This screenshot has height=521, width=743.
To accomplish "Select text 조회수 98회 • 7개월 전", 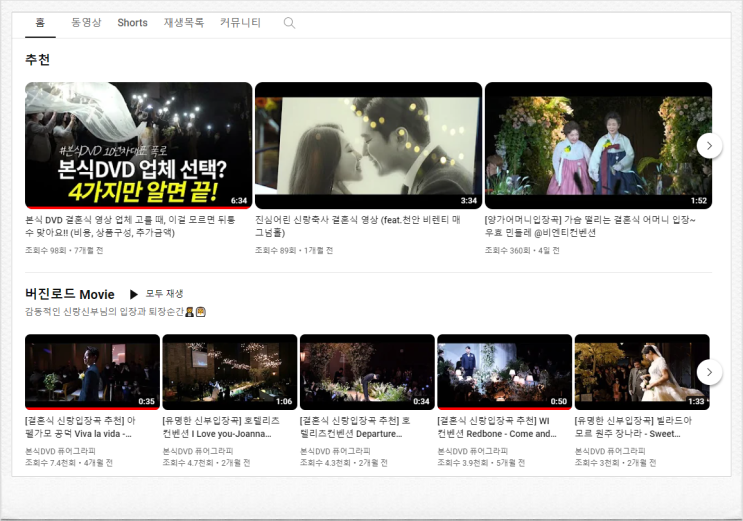I will click(64, 250).
